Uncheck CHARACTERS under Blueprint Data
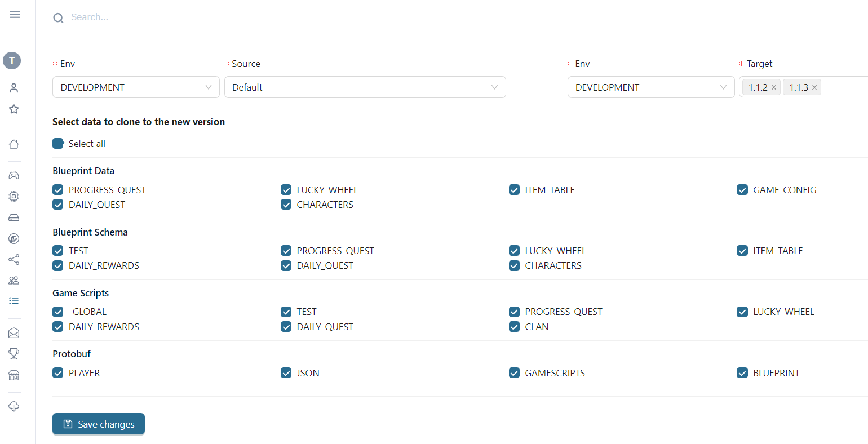The width and height of the screenshot is (868, 444). pos(286,205)
